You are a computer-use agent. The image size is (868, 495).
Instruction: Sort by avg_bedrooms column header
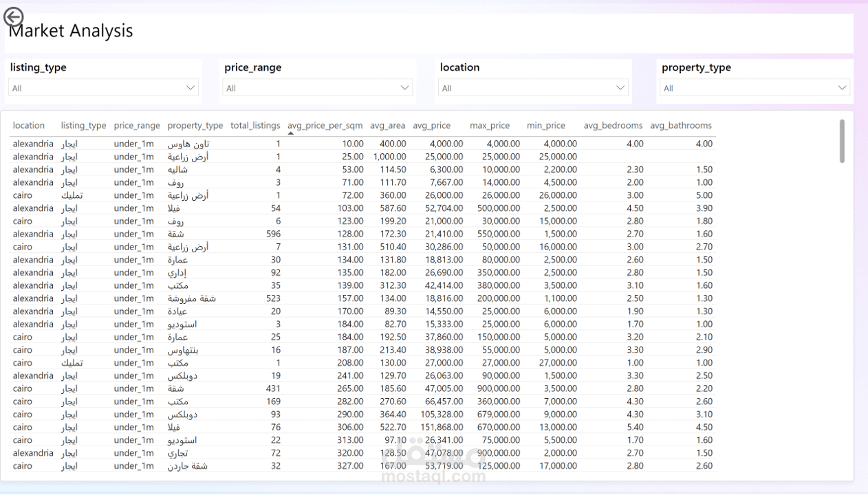coord(613,125)
